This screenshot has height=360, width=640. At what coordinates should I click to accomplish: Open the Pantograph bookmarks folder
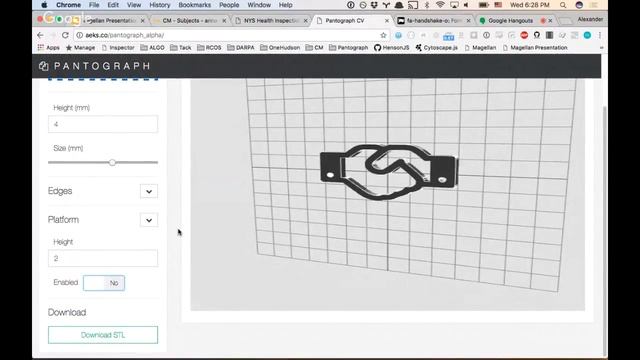(349, 48)
